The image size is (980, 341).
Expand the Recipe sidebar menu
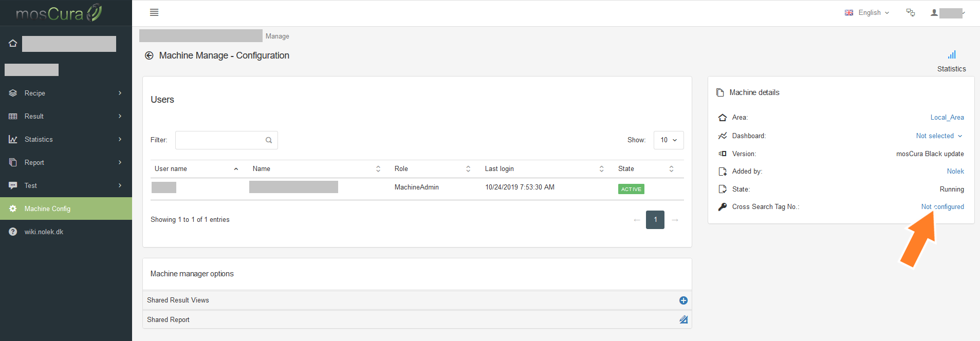(66, 93)
